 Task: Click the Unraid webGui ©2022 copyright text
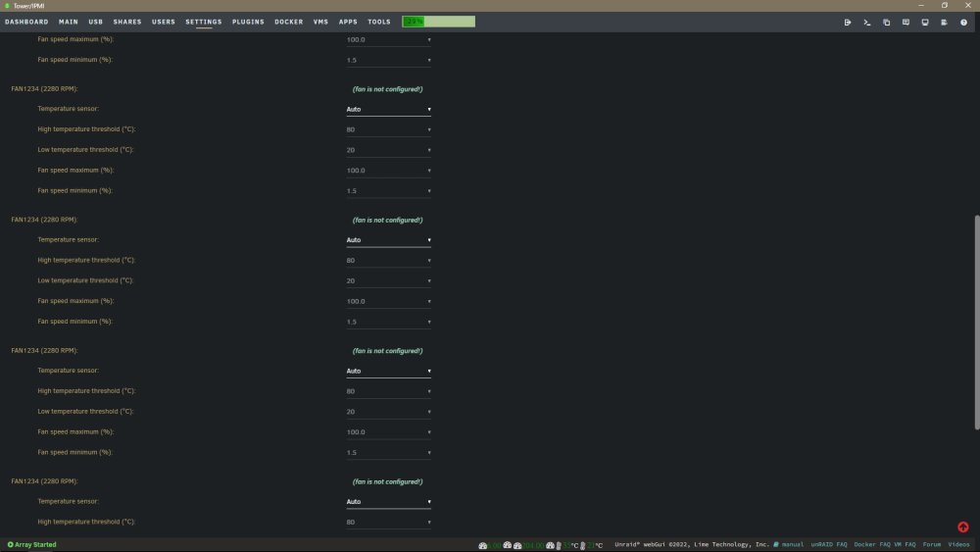pos(691,544)
